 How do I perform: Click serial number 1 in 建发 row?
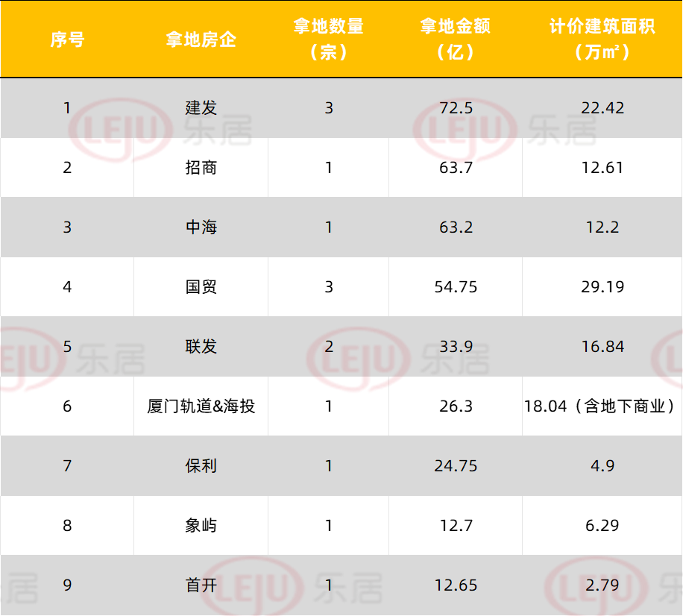pyautogui.click(x=67, y=107)
